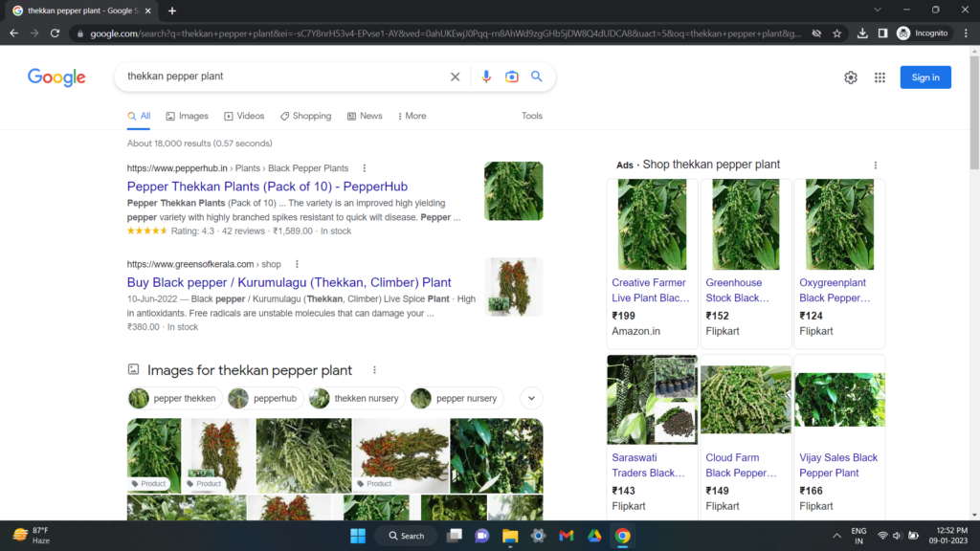980x551 pixels.
Task: Start the search via magnifier icon
Action: point(537,77)
